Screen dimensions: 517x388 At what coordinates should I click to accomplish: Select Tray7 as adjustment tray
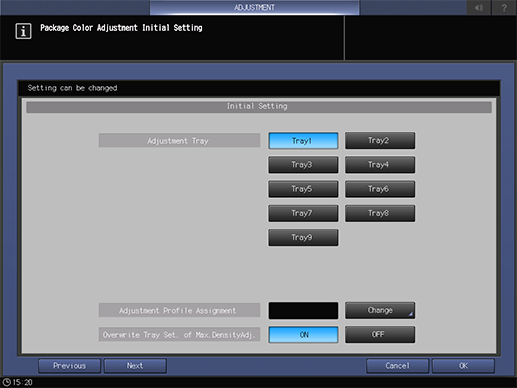pos(303,213)
